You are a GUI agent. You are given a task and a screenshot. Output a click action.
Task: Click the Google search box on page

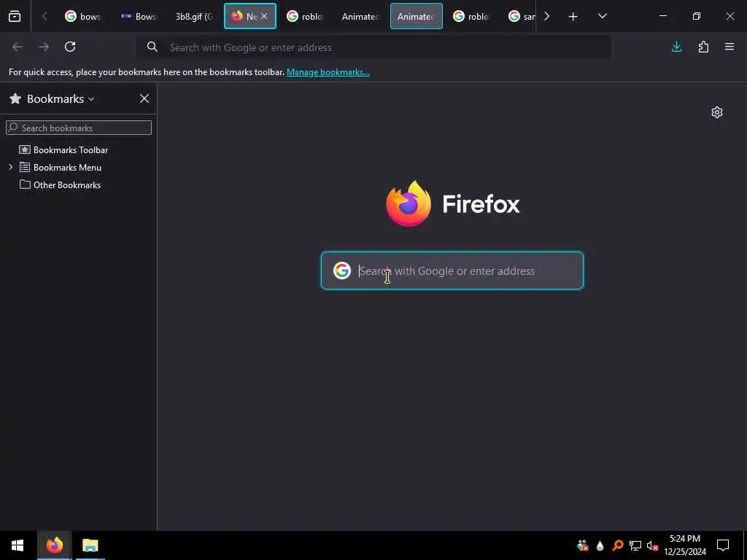tap(452, 271)
